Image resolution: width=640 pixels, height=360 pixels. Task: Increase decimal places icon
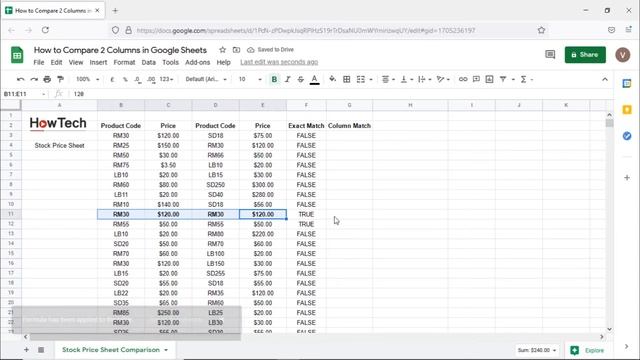[x=151, y=79]
